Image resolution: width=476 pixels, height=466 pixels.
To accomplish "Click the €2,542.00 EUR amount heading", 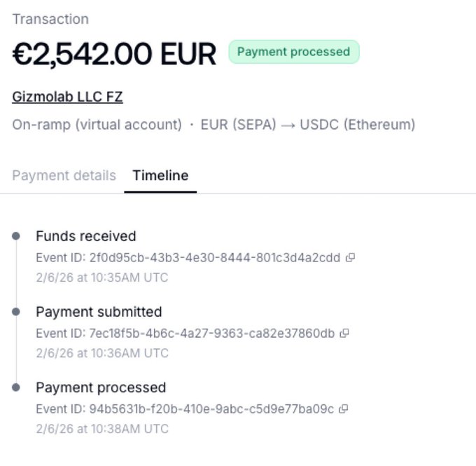I will [x=114, y=54].
